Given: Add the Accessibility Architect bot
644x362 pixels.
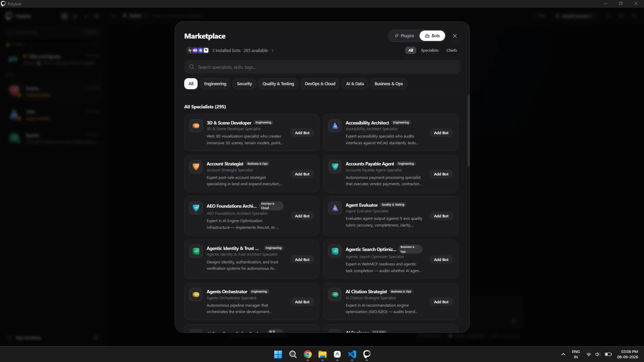Looking at the screenshot, I should [x=441, y=133].
